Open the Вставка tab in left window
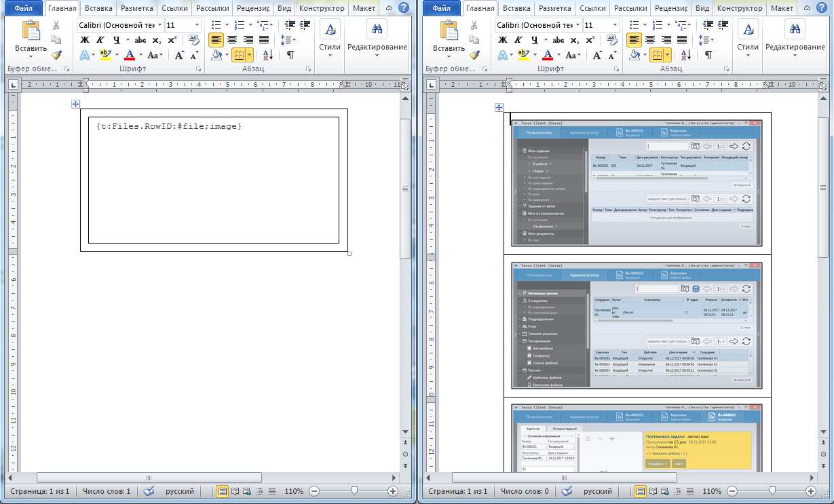Image resolution: width=834 pixels, height=504 pixels. (99, 9)
